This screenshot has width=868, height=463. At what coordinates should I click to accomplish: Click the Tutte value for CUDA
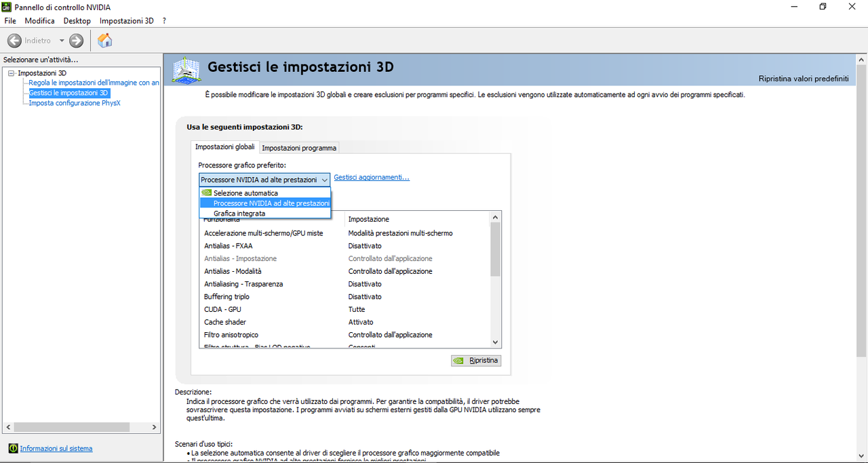357,309
